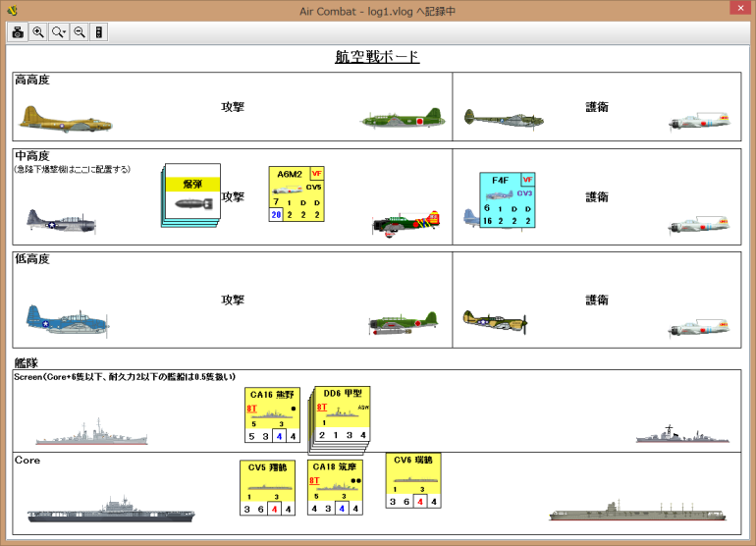Screen dimensions: 756x546
Task: Select the CV6 瑞鶴 carrier counter
Action: [413, 480]
